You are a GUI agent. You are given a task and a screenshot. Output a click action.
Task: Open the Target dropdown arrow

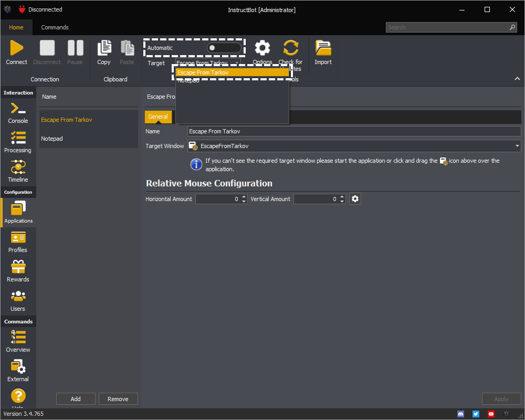click(237, 63)
